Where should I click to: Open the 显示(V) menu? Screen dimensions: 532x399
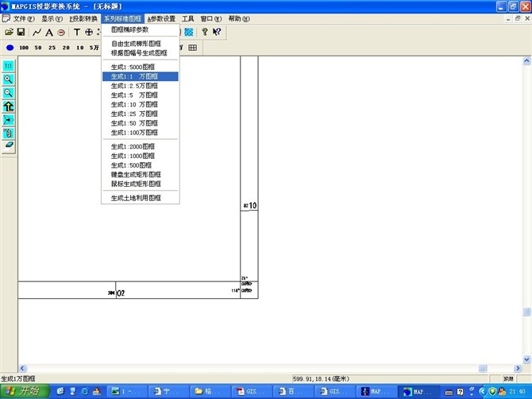[52, 18]
